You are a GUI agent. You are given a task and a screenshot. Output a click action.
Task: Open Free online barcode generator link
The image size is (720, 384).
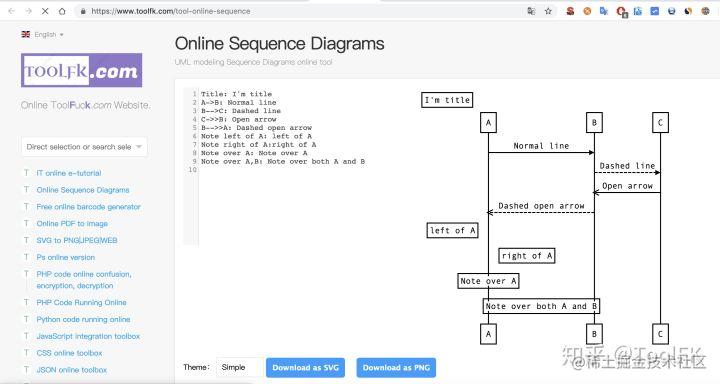pyautogui.click(x=89, y=207)
